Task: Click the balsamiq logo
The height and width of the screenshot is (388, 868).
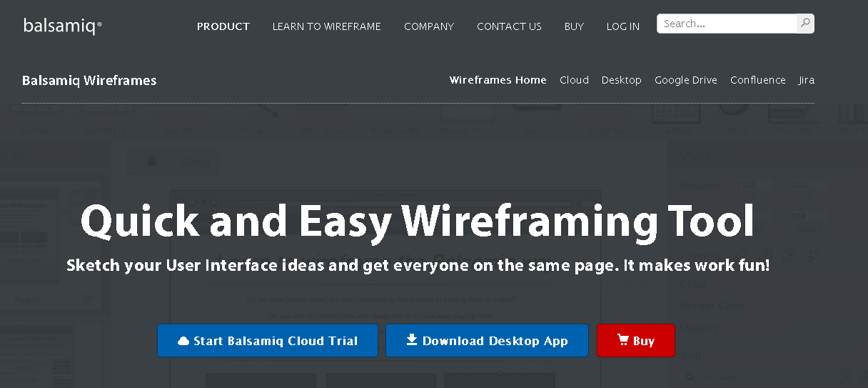Action: (x=63, y=26)
